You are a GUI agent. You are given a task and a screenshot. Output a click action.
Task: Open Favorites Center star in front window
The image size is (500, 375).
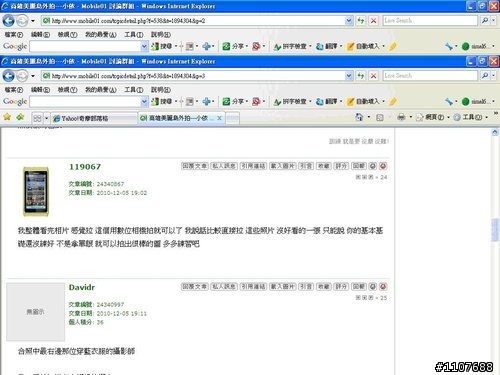pyautogui.click(x=7, y=117)
